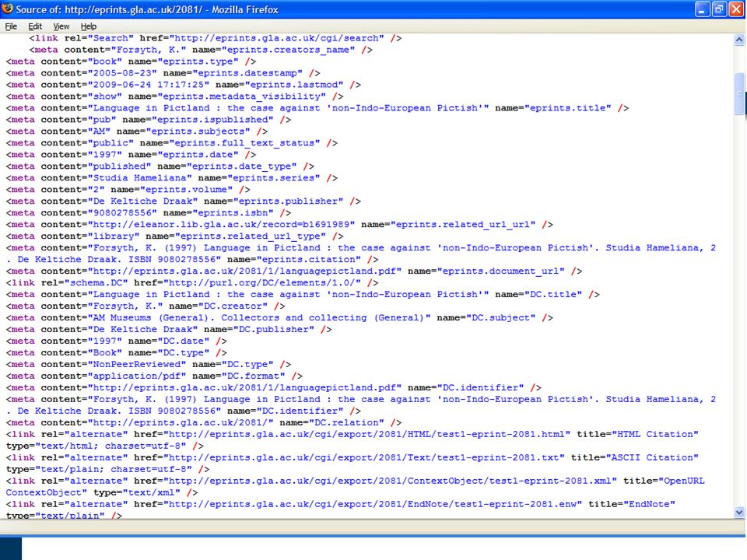The width and height of the screenshot is (747, 560).
Task: Click the "Studia Hameliana" series content value
Action: 140,177
